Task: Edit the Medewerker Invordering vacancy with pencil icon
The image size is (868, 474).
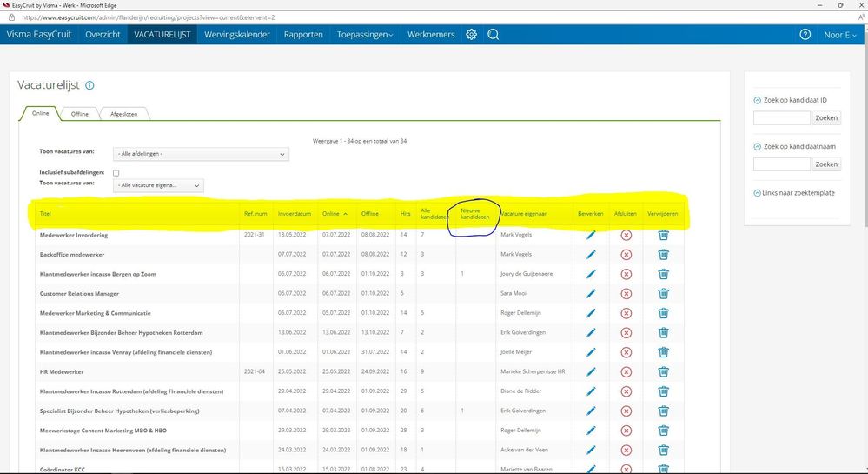Action: (591, 235)
